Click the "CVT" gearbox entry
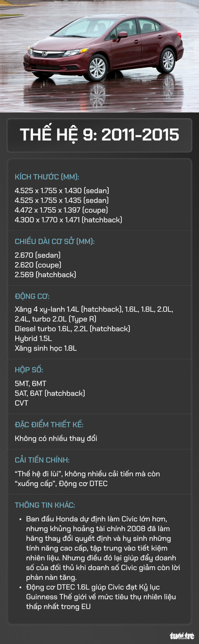This screenshot has width=199, height=644. (x=21, y=403)
